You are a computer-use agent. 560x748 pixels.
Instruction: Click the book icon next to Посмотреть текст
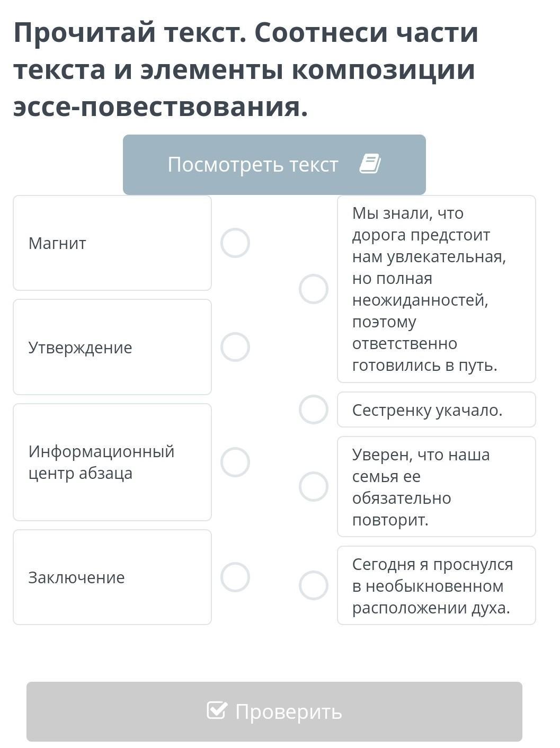tap(370, 164)
